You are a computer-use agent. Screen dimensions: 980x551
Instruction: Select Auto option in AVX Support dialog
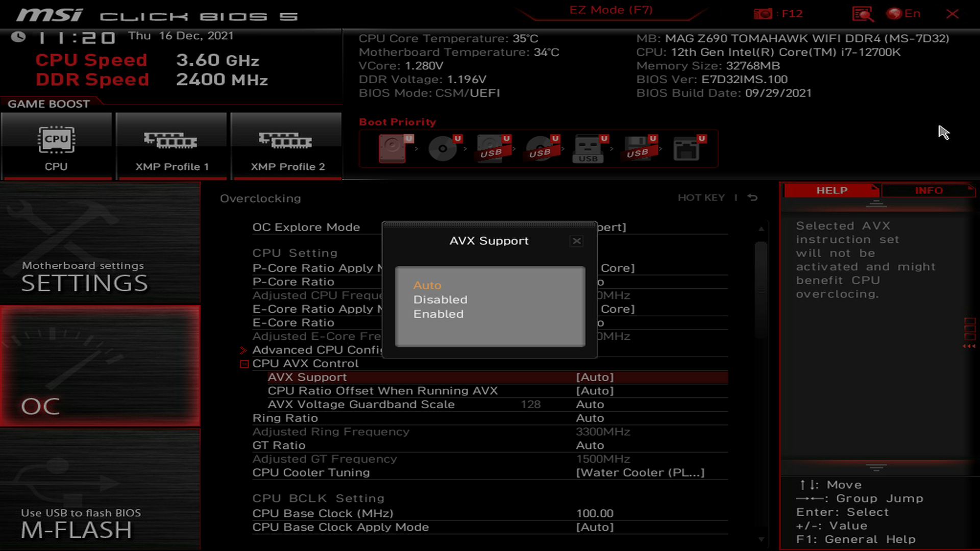click(426, 285)
